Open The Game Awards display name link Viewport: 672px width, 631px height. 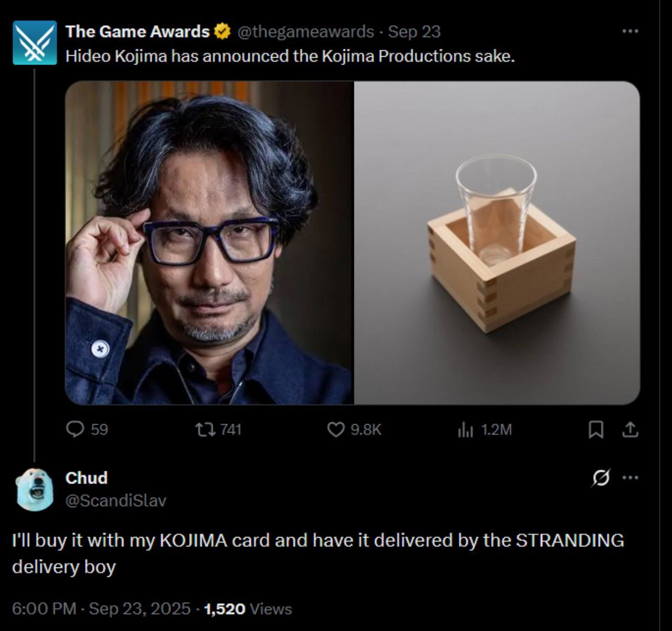coord(137,31)
